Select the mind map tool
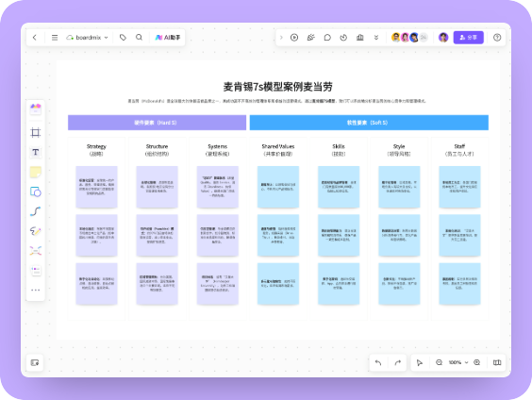 [x=36, y=251]
